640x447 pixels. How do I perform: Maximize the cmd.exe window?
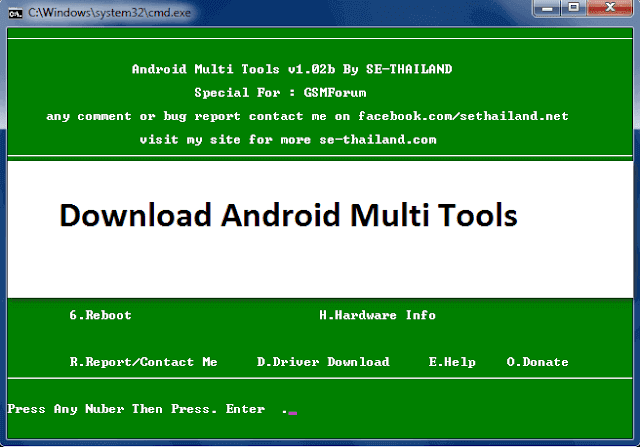click(573, 8)
